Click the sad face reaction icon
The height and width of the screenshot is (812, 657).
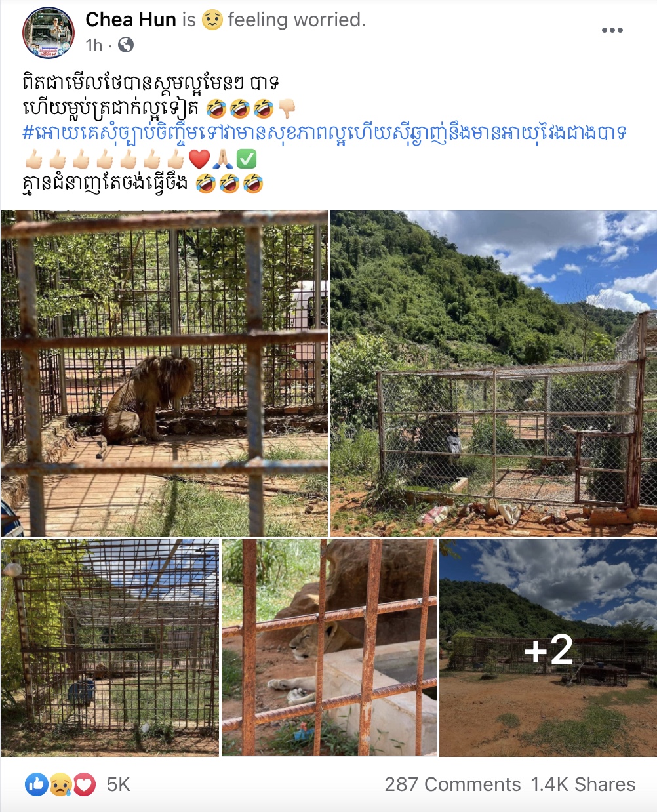(x=60, y=784)
